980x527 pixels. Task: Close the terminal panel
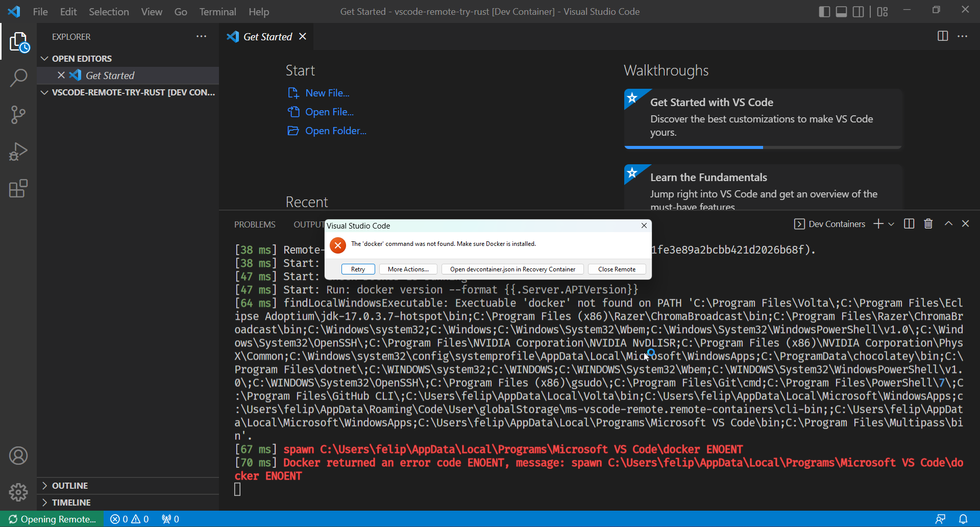click(x=965, y=223)
